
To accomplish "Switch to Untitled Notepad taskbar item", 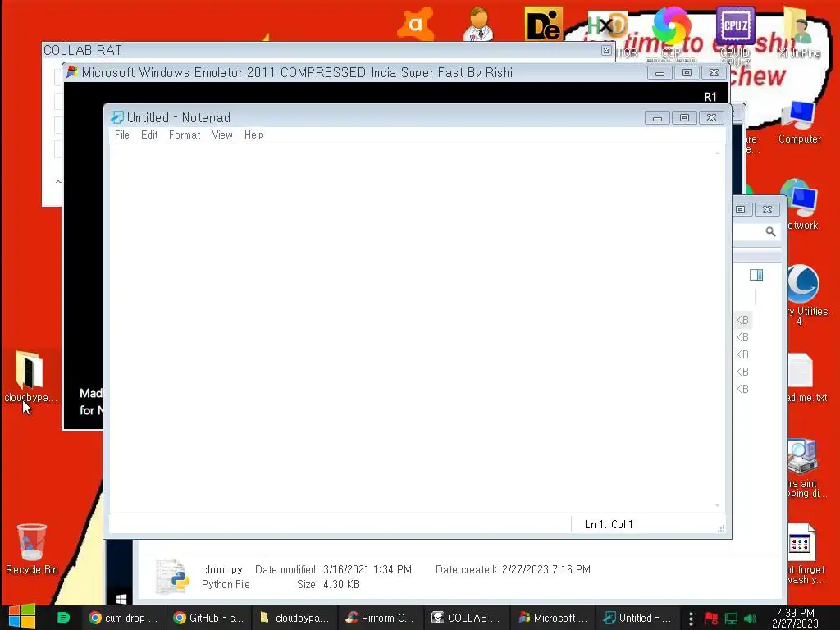I will pos(637,618).
